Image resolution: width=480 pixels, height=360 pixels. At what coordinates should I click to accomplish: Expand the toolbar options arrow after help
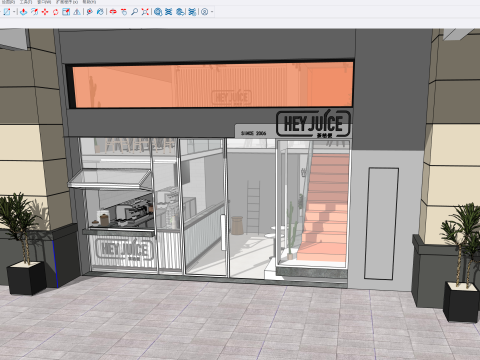[x=212, y=12]
